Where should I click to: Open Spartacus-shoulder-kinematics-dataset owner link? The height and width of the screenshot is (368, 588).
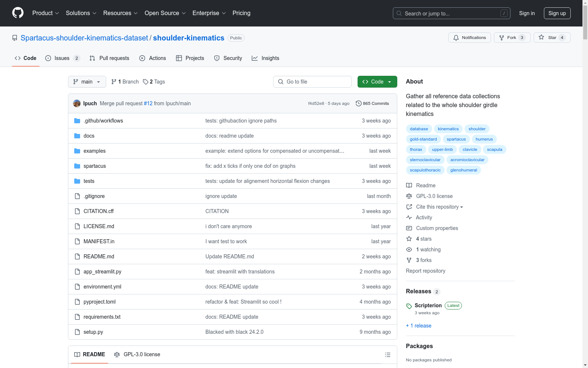click(x=84, y=38)
